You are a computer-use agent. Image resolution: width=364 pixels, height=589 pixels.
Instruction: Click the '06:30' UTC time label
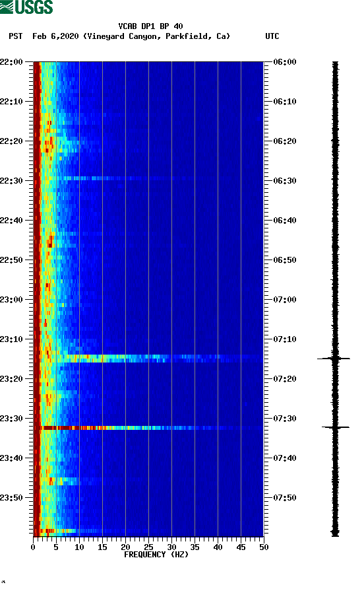(285, 181)
